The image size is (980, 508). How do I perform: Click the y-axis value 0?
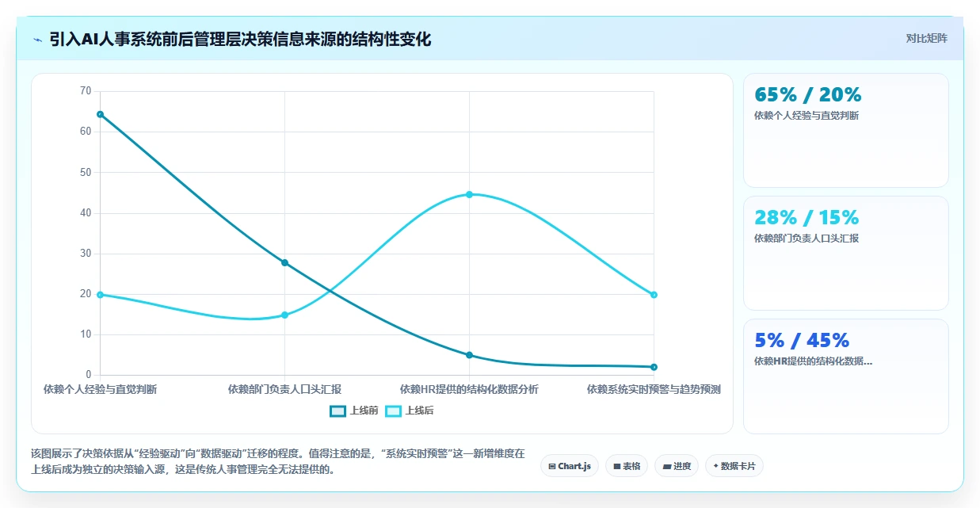coord(89,375)
